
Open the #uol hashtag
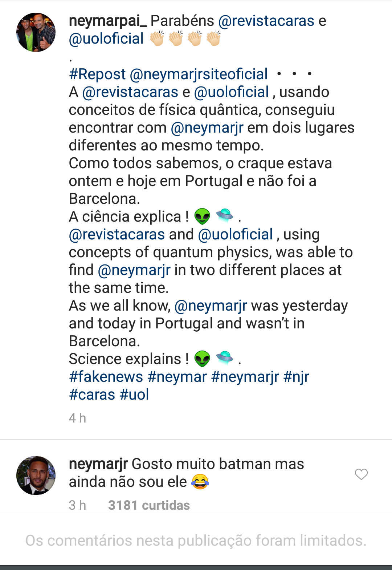(134, 395)
